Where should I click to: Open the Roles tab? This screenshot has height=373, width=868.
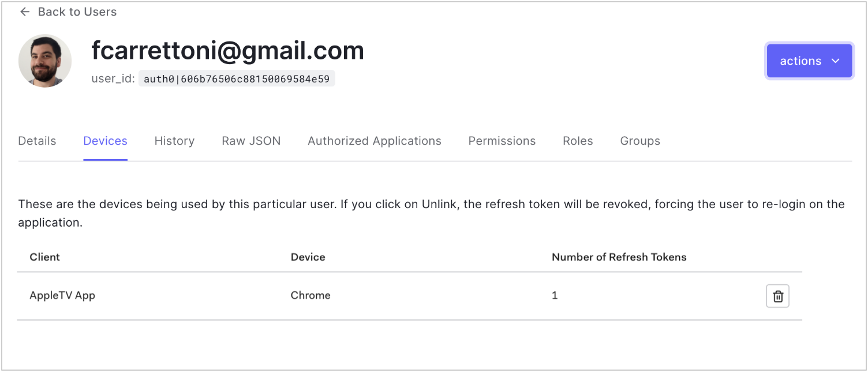(x=578, y=141)
